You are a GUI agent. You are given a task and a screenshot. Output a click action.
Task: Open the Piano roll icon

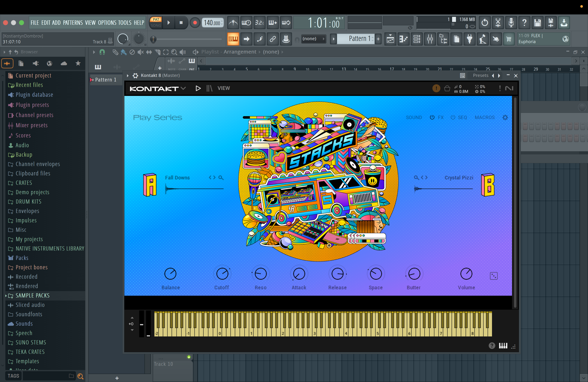[404, 39]
